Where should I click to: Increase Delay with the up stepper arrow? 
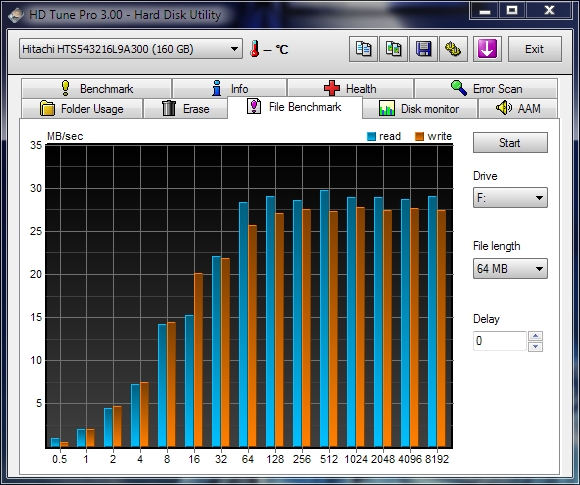click(536, 336)
